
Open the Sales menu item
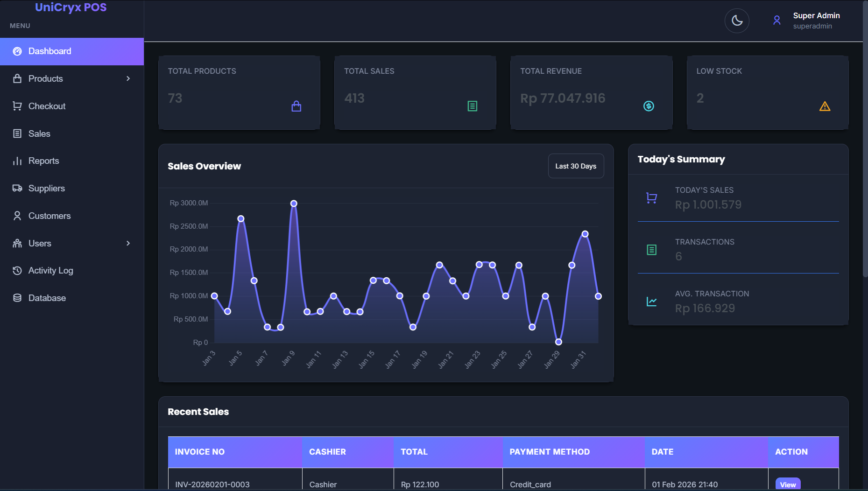(x=39, y=133)
